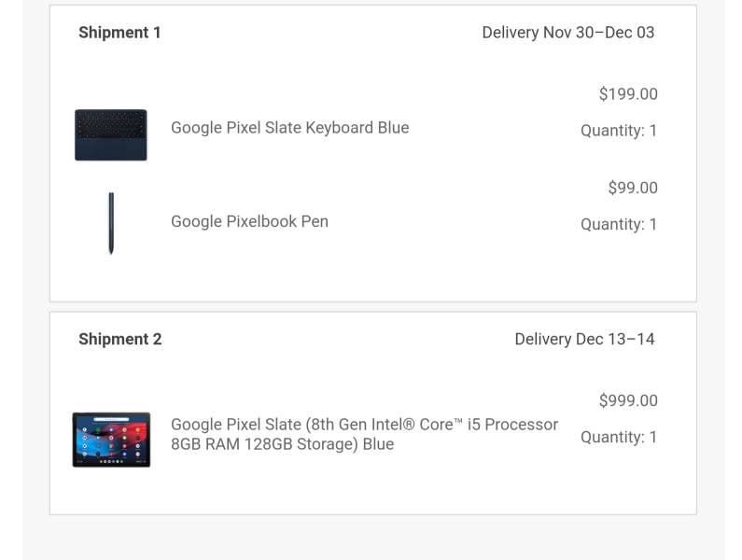Image resolution: width=742 pixels, height=560 pixels.
Task: Click the Delivery Dec 13–14 text
Action: [x=584, y=339]
